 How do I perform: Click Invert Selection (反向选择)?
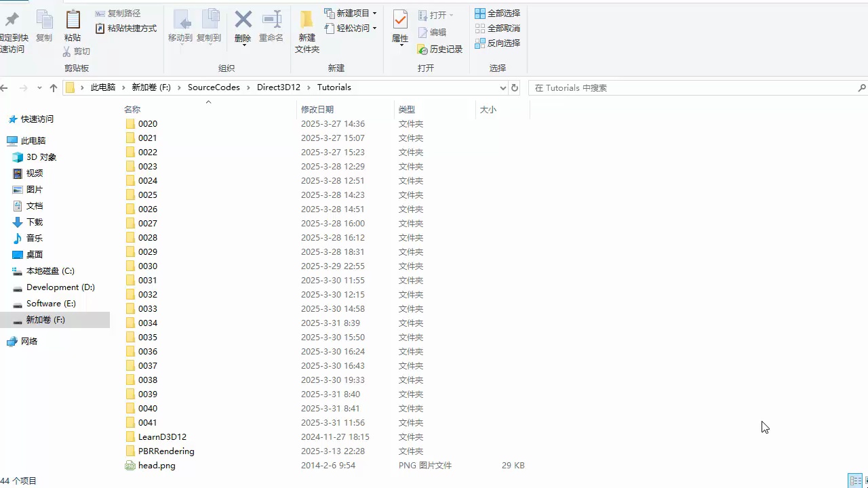[x=498, y=43]
